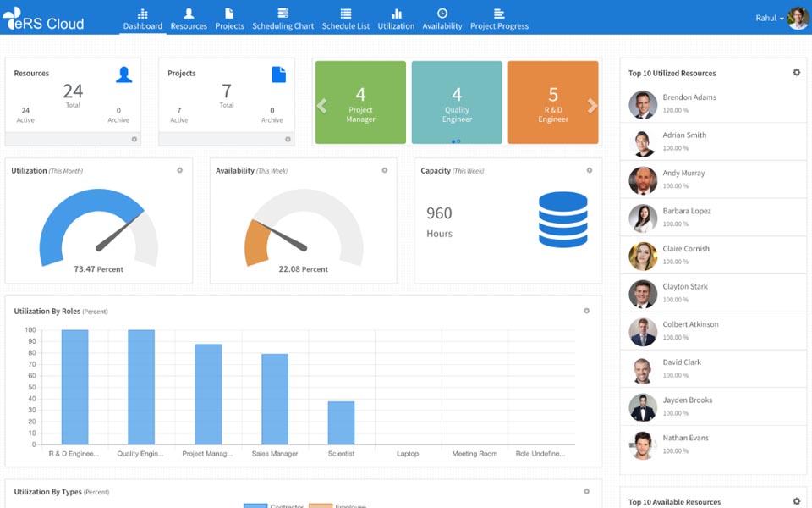
Task: Open the Scheduling Chart tab
Action: click(x=283, y=19)
